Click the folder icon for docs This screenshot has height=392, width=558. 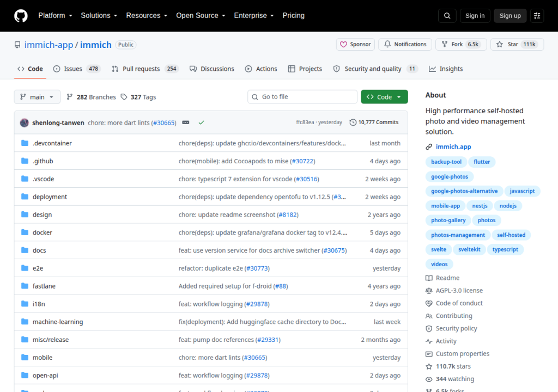pos(25,250)
